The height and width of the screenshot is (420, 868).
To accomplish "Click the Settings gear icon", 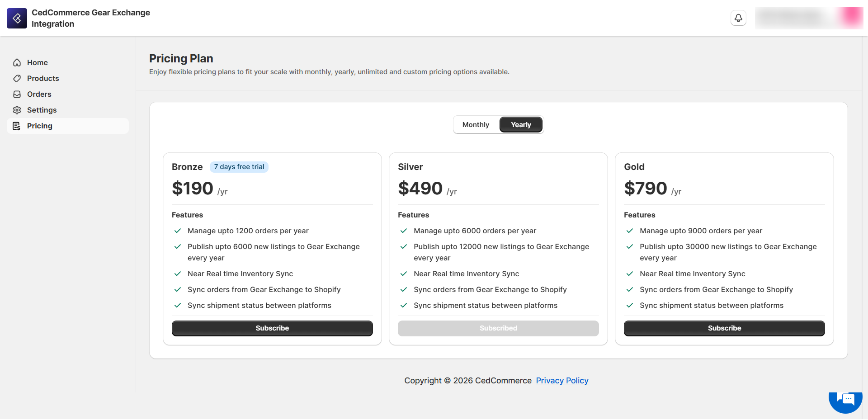I will [x=17, y=110].
